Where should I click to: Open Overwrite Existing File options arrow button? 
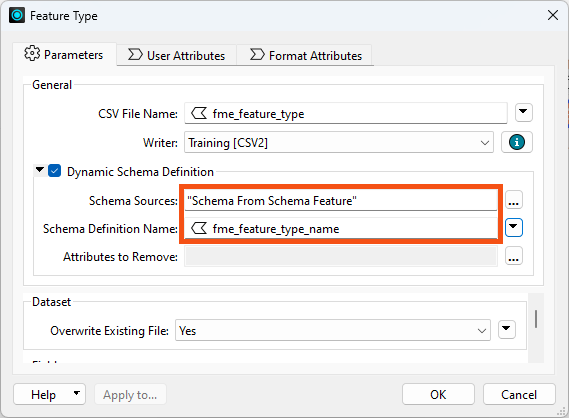point(507,329)
